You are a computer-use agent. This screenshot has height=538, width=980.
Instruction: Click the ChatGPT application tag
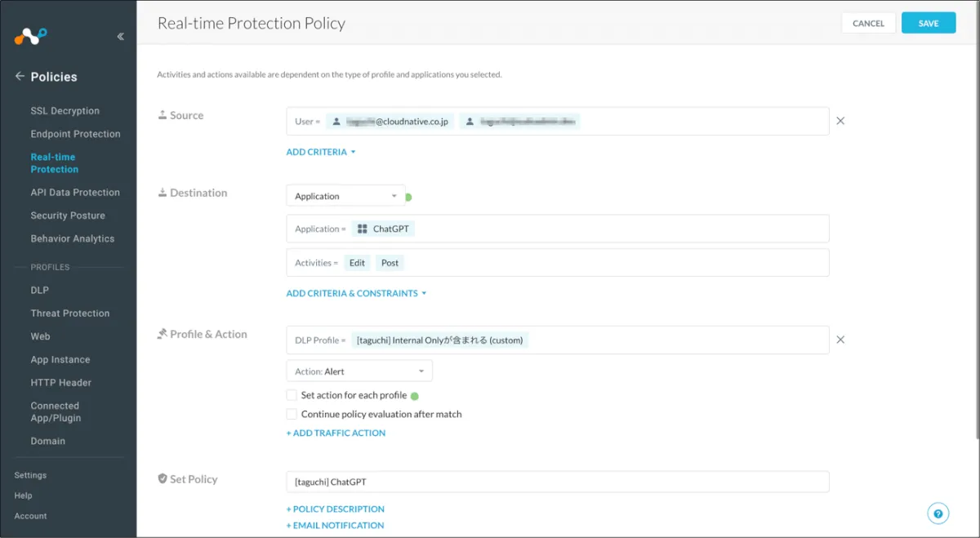[383, 229]
